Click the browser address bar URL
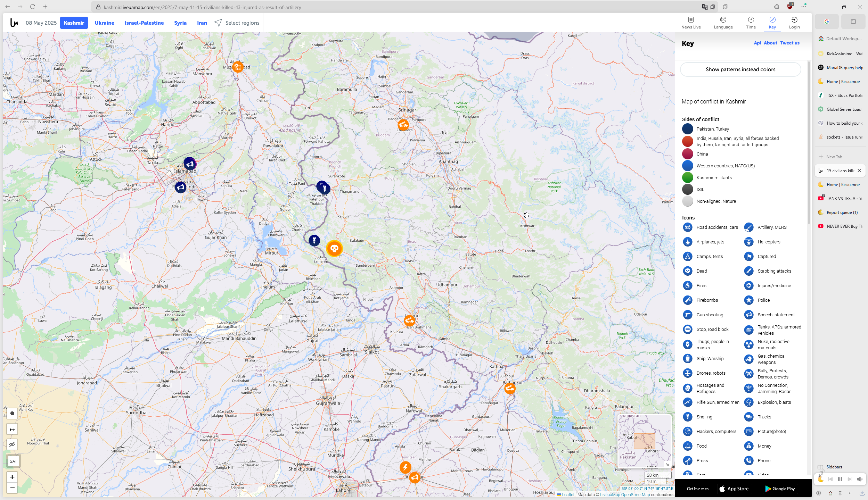868x500 pixels. coord(202,7)
